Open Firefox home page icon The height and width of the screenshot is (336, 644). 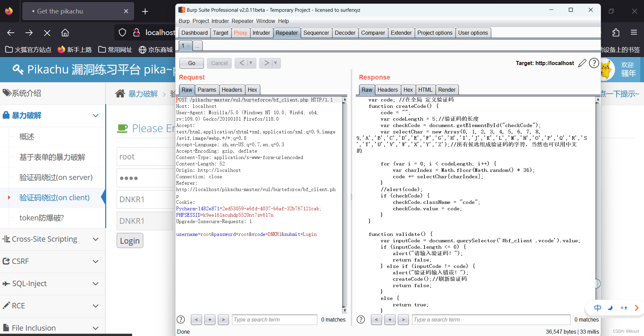click(65, 33)
